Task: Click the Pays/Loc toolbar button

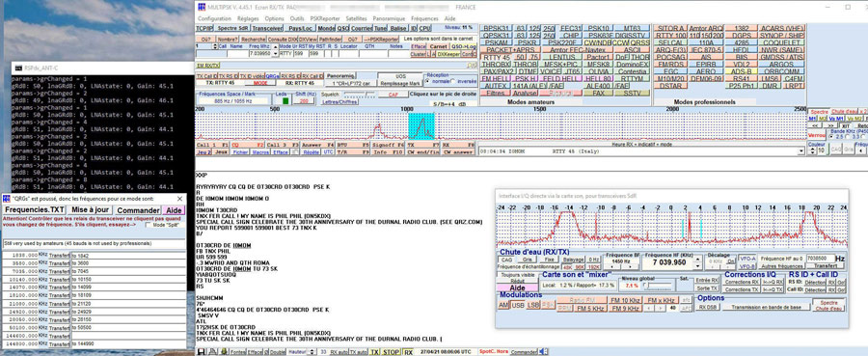Action: [301, 28]
